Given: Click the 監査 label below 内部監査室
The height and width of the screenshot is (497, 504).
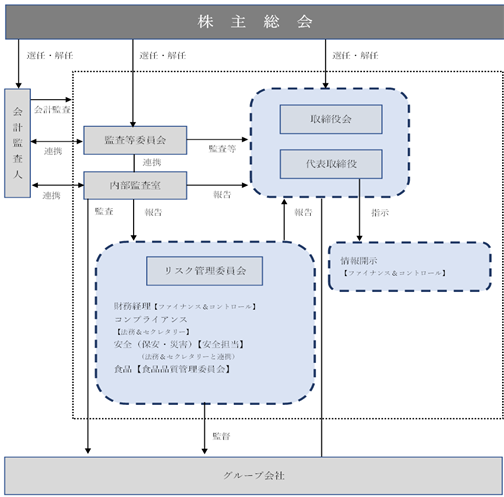Looking at the screenshot, I should click(x=104, y=211).
